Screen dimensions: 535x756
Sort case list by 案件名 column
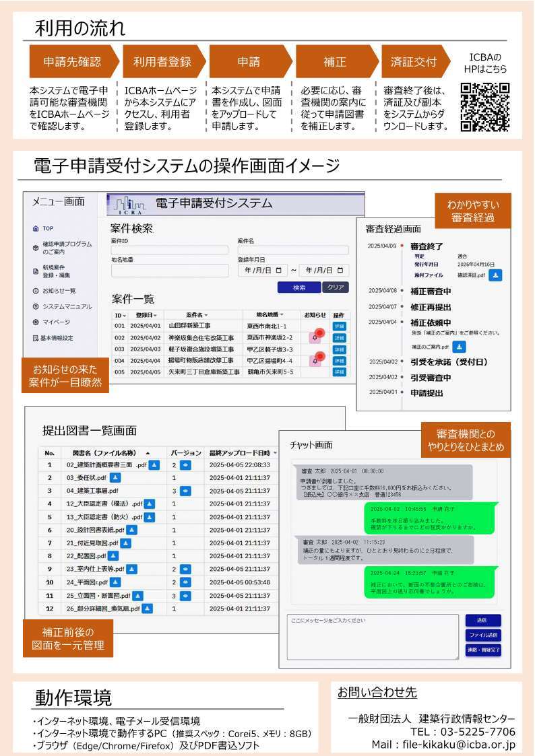click(196, 315)
